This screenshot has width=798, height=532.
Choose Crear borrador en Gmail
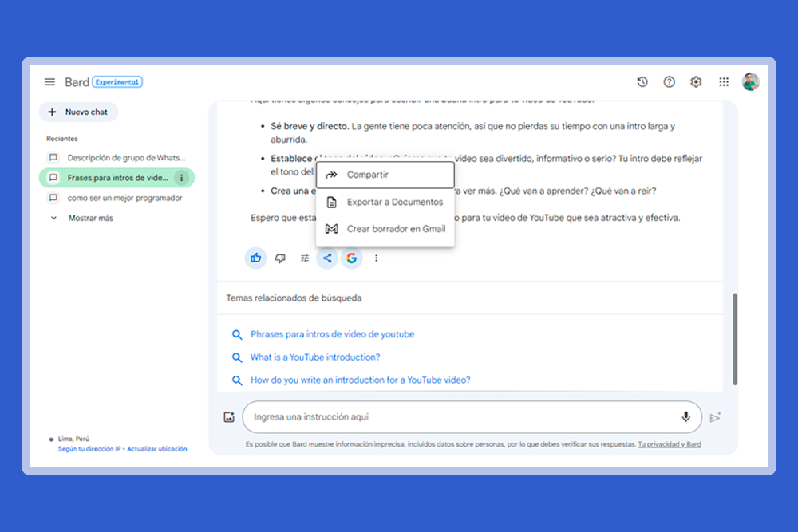coord(385,229)
